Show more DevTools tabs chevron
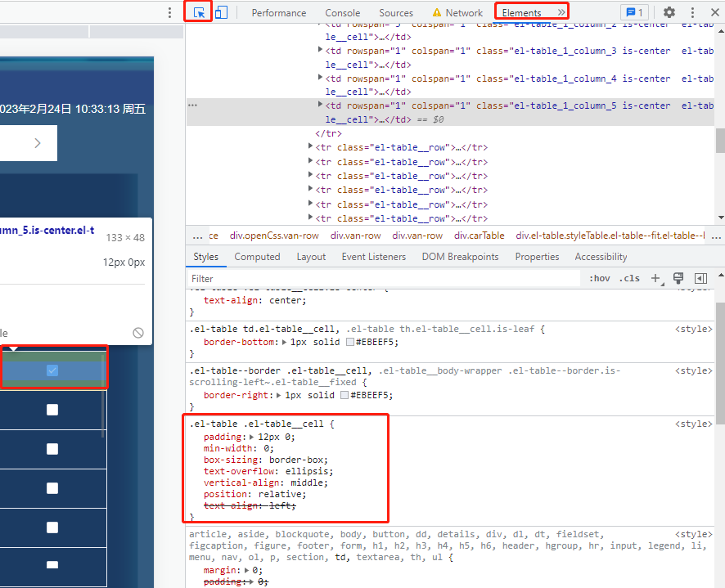725x588 pixels. click(x=561, y=12)
